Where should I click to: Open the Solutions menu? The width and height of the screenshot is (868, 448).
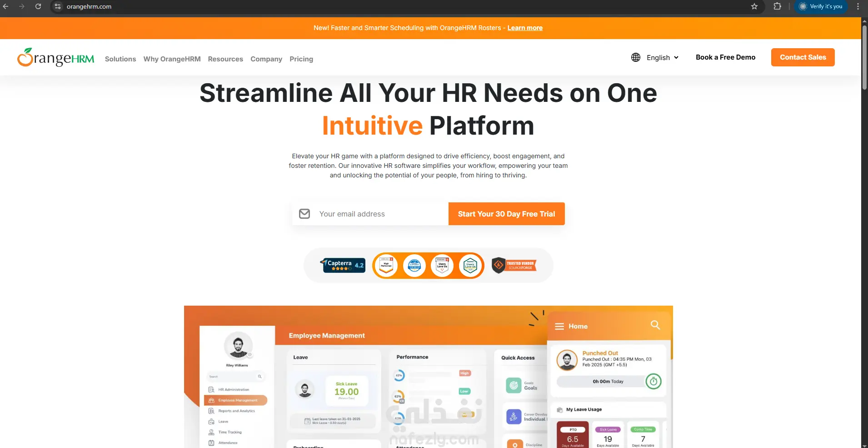pyautogui.click(x=120, y=59)
